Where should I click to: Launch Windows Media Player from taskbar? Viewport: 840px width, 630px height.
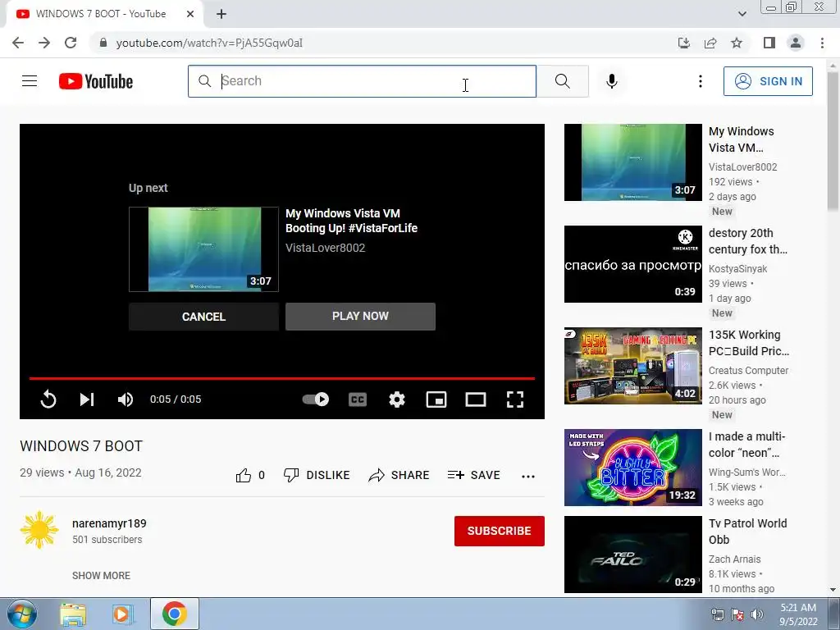pyautogui.click(x=122, y=614)
